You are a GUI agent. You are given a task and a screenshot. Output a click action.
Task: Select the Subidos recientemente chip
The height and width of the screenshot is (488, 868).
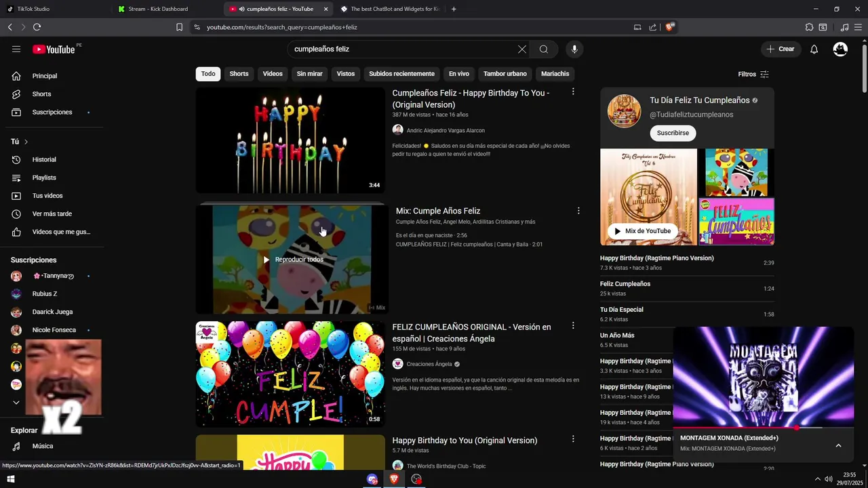coord(401,74)
